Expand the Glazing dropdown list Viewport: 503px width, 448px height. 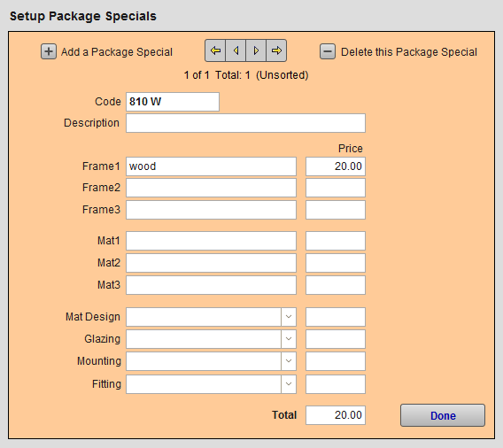(289, 339)
